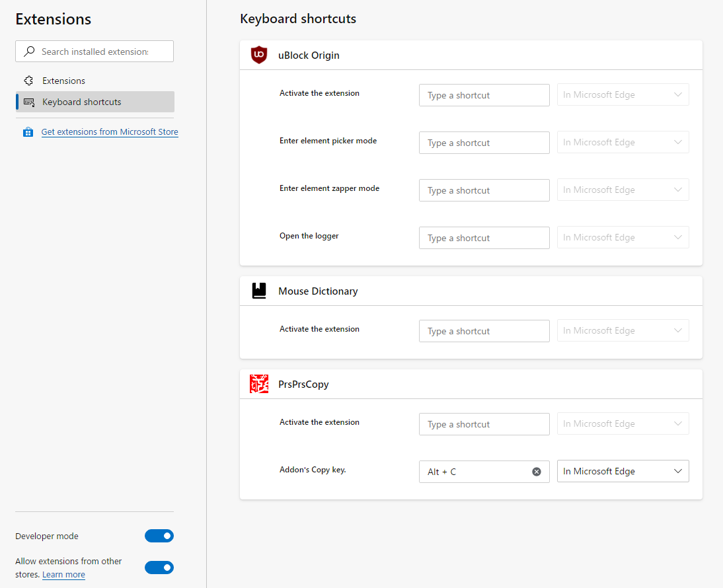Click the Extensions puzzle piece icon

pos(28,81)
